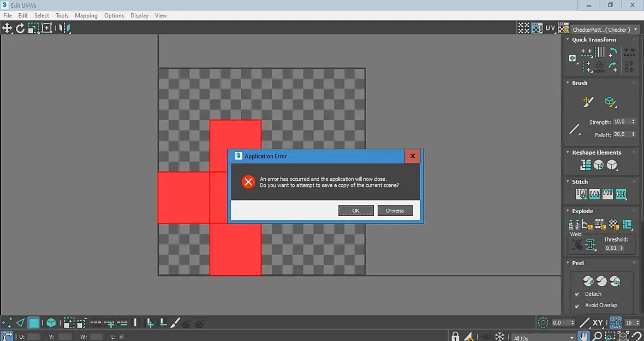This screenshot has width=644, height=341.
Task: Open the CheckerPattern texture dropdown
Action: (605, 30)
